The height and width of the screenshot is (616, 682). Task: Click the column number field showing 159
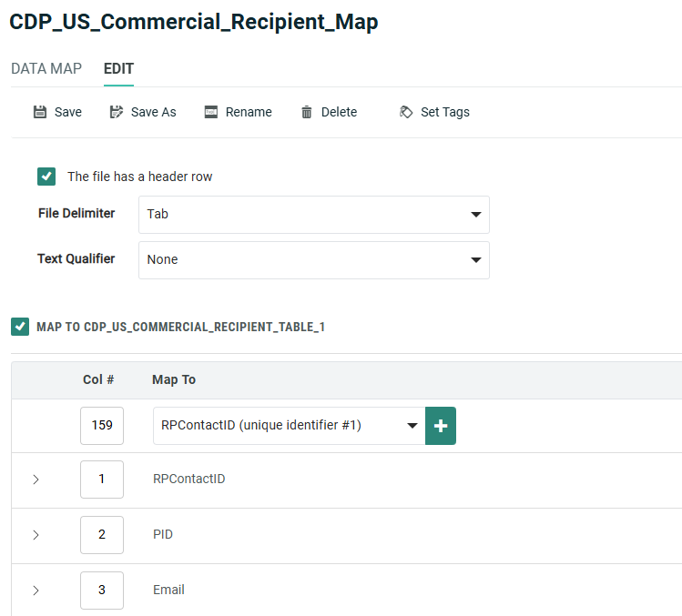point(102,426)
